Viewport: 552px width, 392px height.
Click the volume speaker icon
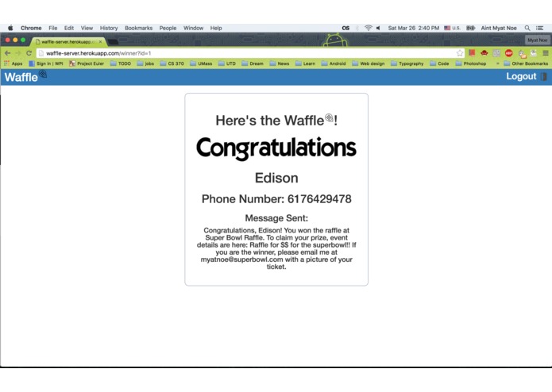tap(378, 28)
